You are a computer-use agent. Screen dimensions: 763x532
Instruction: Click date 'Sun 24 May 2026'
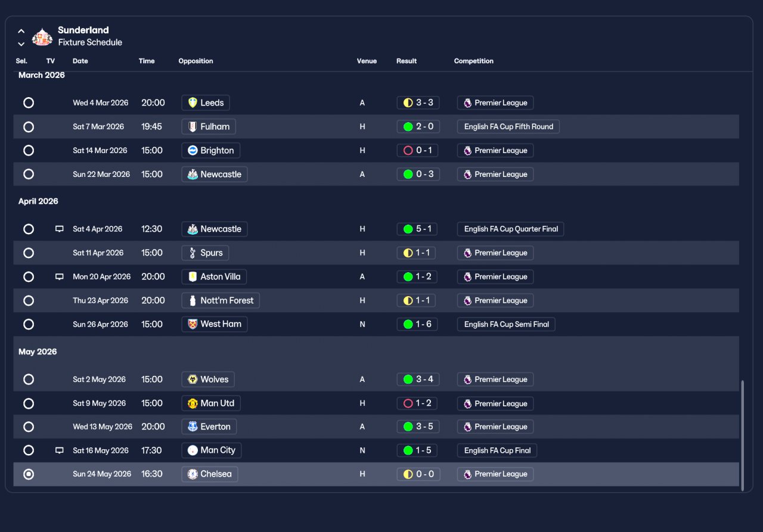click(102, 474)
